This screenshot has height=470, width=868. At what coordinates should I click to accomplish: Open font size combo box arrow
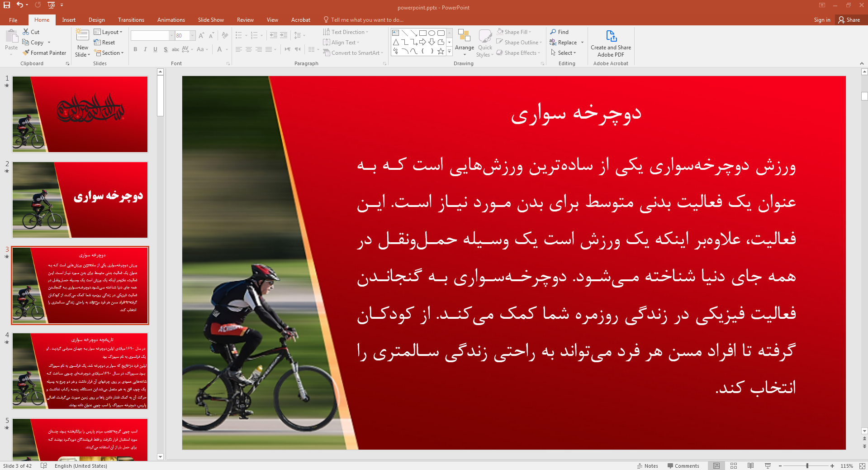coord(193,36)
